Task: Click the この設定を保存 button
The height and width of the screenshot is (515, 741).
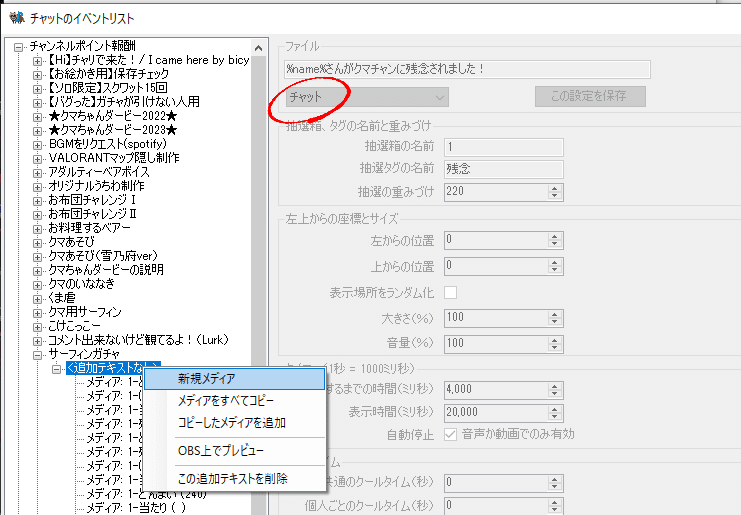Action: pyautogui.click(x=590, y=96)
